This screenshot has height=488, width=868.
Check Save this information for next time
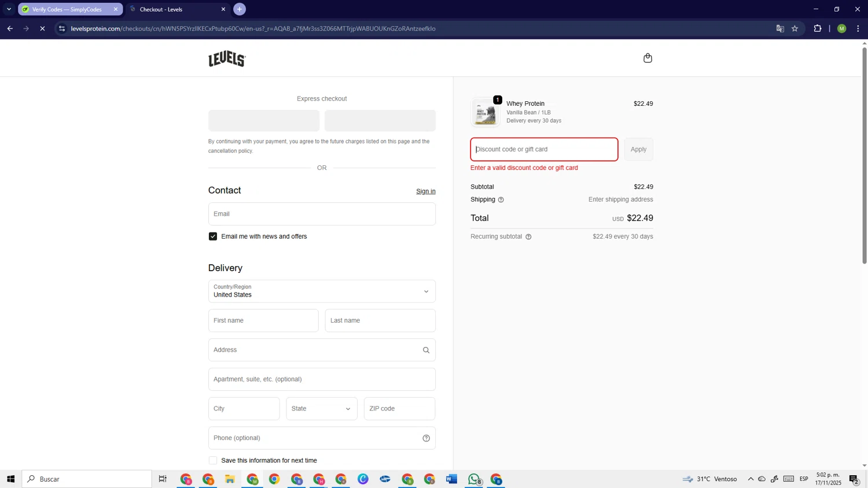click(213, 461)
